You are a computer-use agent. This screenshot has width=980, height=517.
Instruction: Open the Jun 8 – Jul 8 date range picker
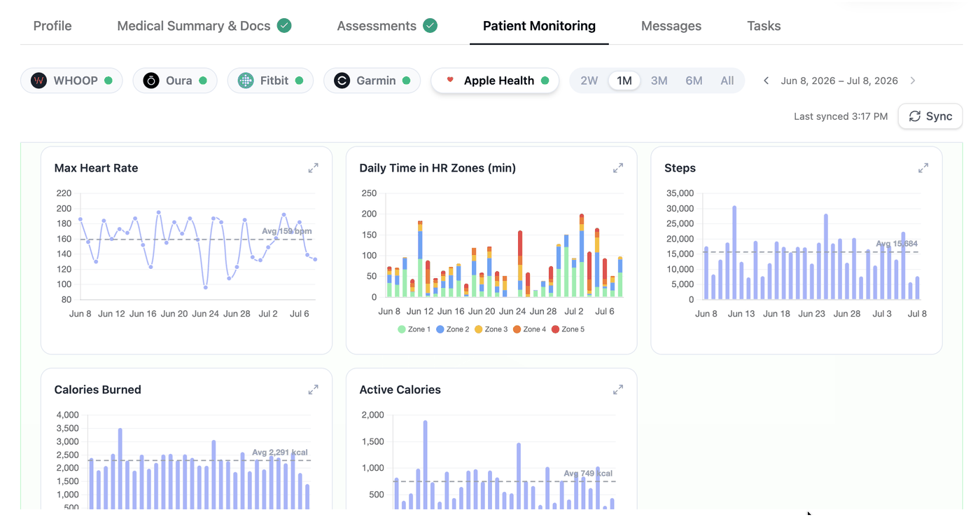[839, 81]
